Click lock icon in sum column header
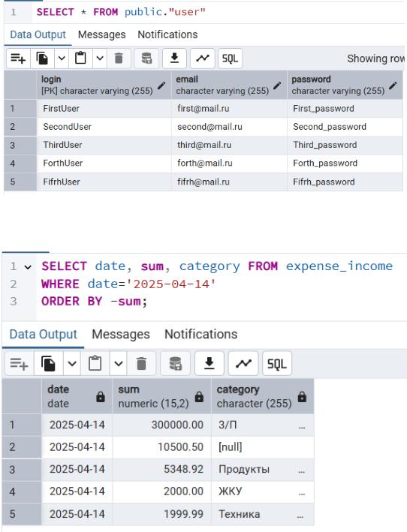407x532 pixels. click(x=199, y=396)
